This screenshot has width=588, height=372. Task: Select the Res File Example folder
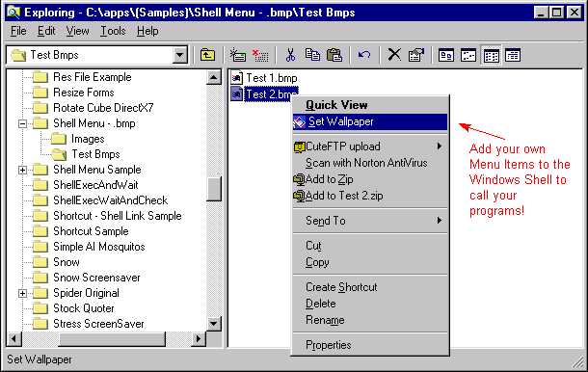click(93, 77)
